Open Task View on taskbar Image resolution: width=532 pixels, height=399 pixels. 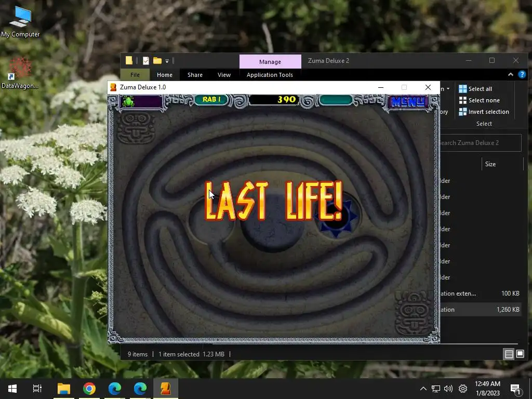[37, 389]
